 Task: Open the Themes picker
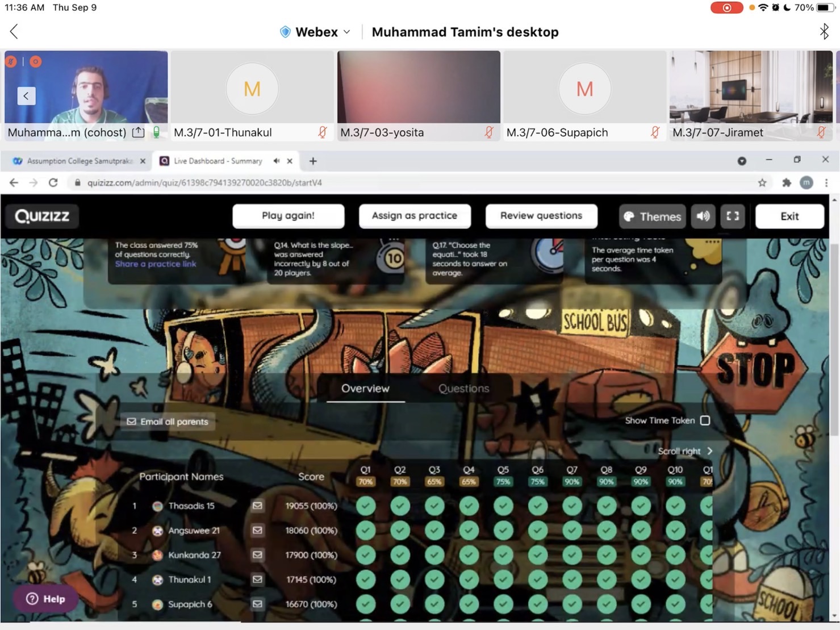653,216
